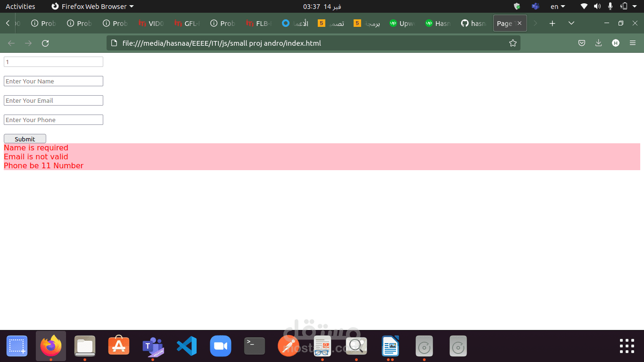Image resolution: width=644 pixels, height=362 pixels.
Task: Click the Phone be 11 Number message
Action: [43, 165]
